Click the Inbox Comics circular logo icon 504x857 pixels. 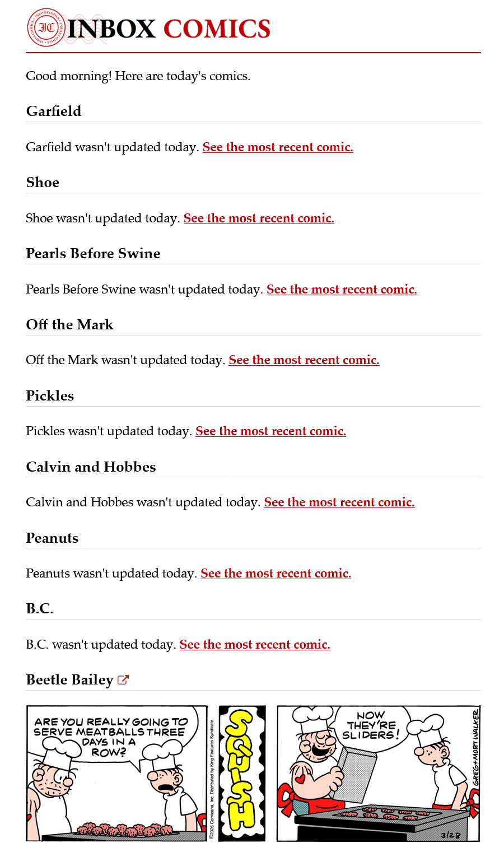pyautogui.click(x=47, y=28)
